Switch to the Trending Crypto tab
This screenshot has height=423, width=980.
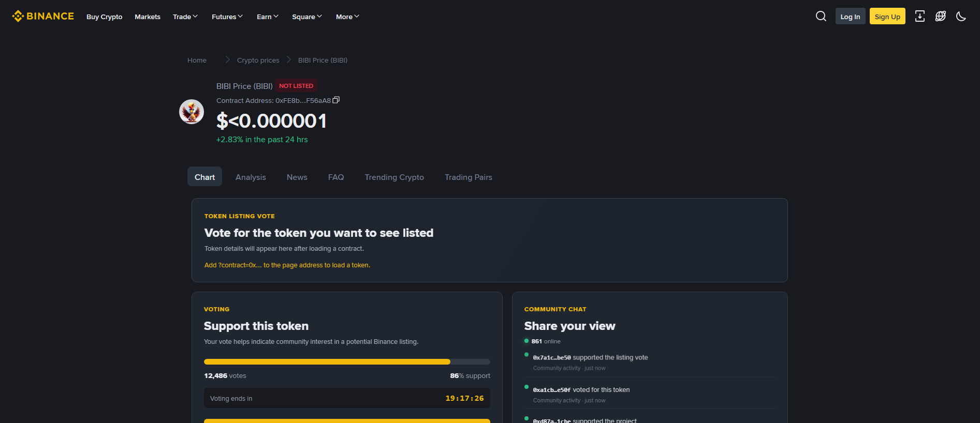coord(394,177)
